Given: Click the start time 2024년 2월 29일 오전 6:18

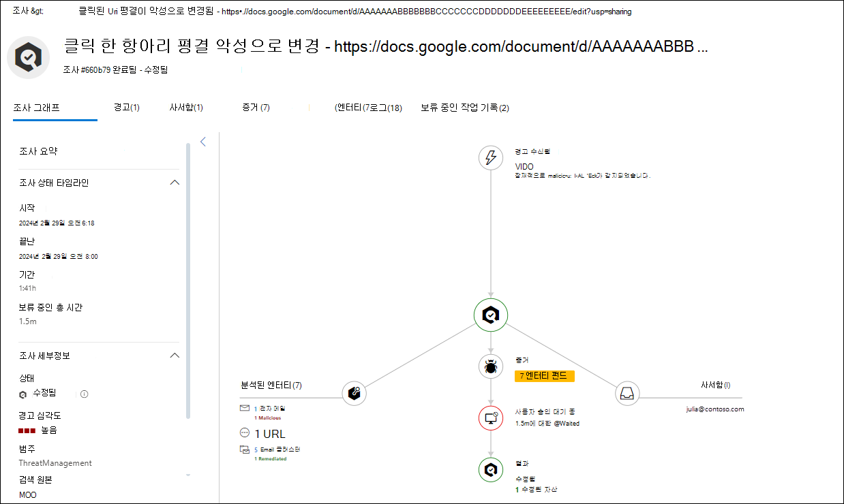Looking at the screenshot, I should [x=57, y=223].
